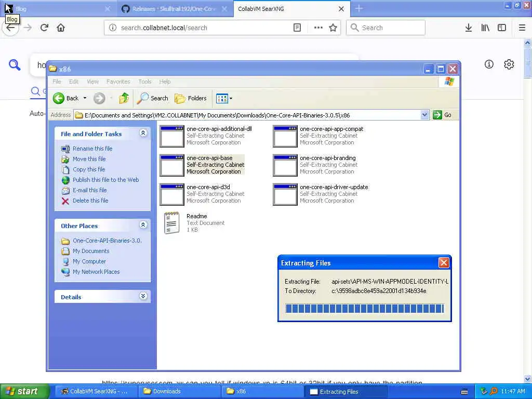Screen dimensions: 532x399
Task: Open the Tools menu
Action: (144, 82)
